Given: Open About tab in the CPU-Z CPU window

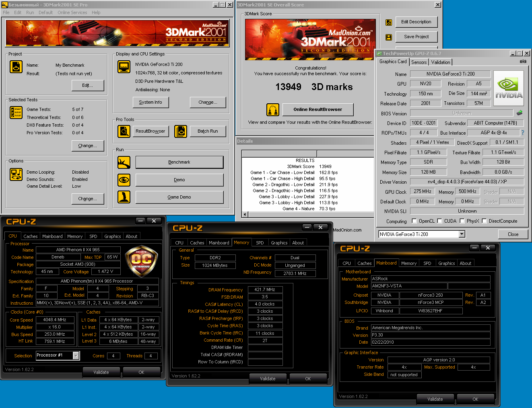Looking at the screenshot, I should pos(132,236).
